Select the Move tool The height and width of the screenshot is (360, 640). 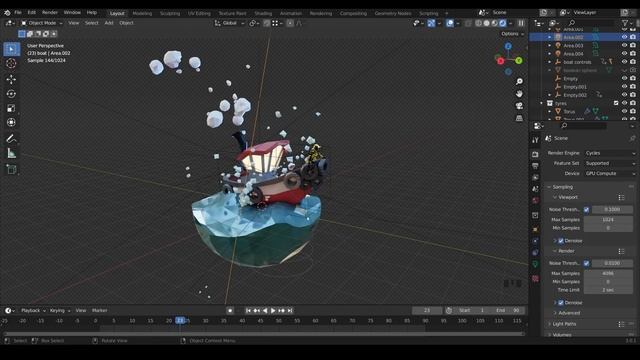[11, 79]
